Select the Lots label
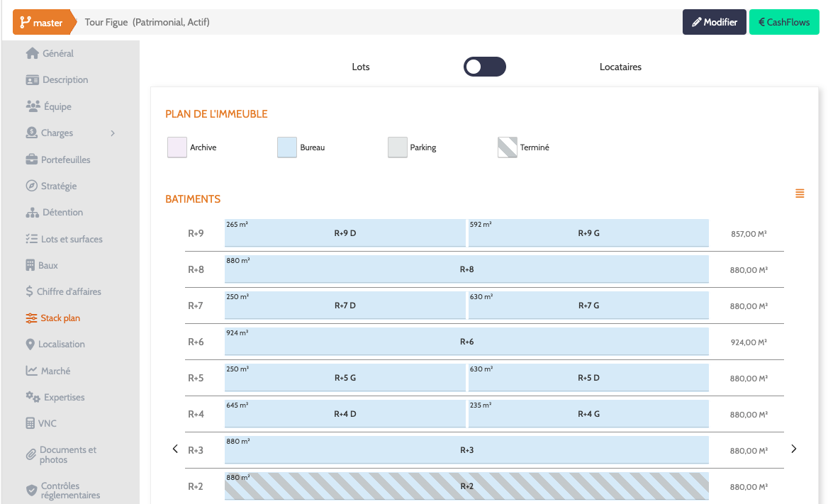Screen dimensions: 828x504 361,67
